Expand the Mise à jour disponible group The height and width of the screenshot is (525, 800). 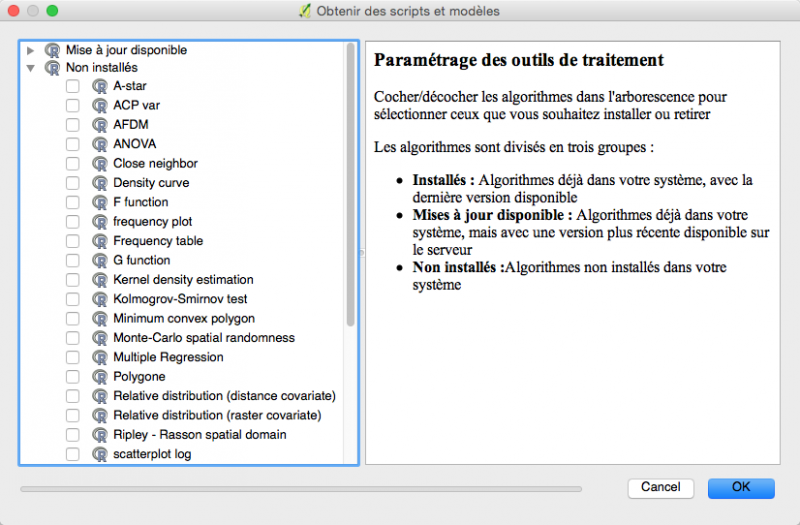pyautogui.click(x=31, y=50)
